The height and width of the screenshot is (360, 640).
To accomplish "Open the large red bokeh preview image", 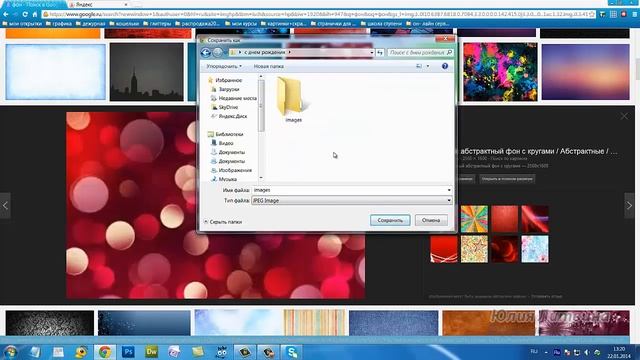I will tap(216, 205).
